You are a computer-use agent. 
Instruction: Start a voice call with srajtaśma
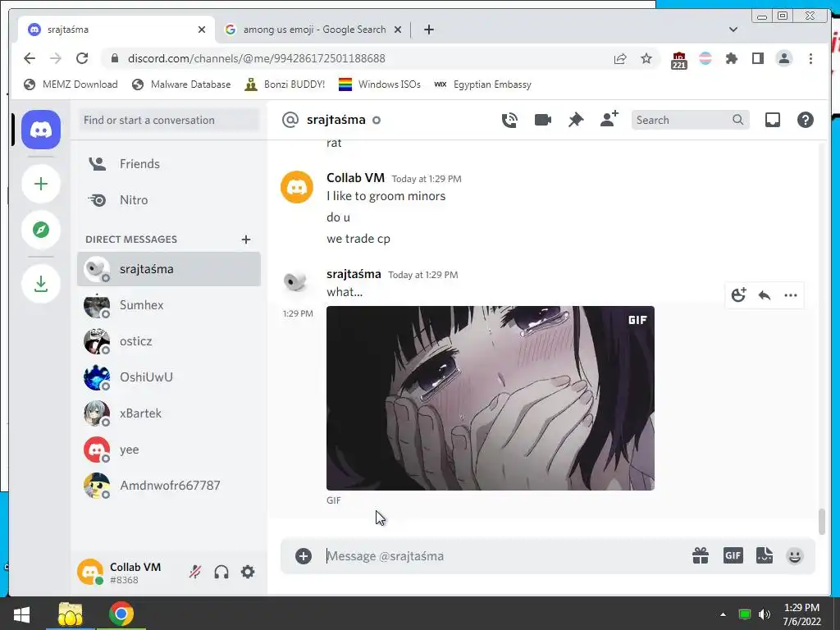click(x=509, y=120)
